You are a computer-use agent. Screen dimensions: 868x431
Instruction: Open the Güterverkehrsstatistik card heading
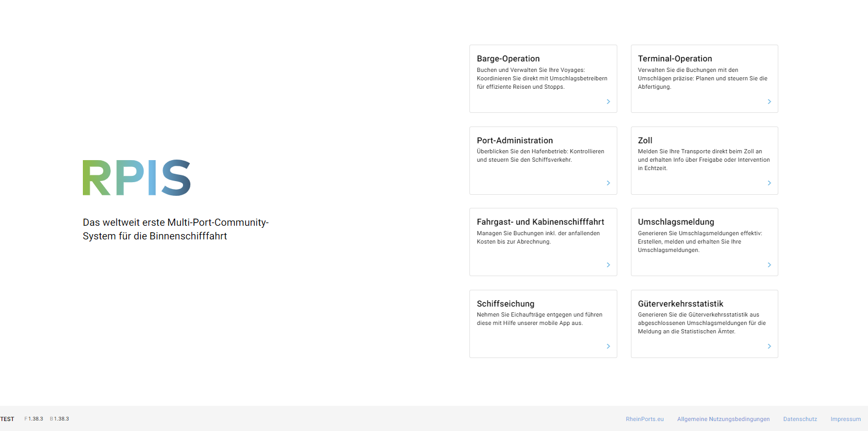(680, 304)
